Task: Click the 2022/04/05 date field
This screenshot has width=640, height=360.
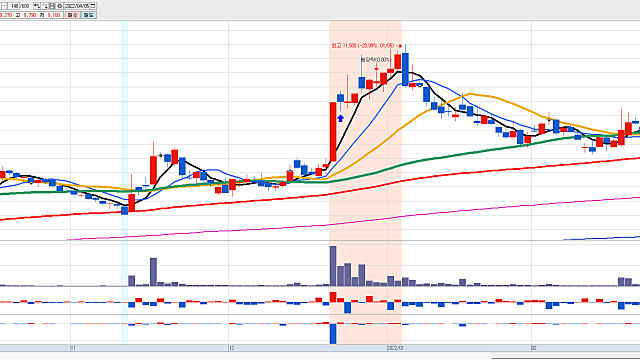Action: (x=77, y=6)
